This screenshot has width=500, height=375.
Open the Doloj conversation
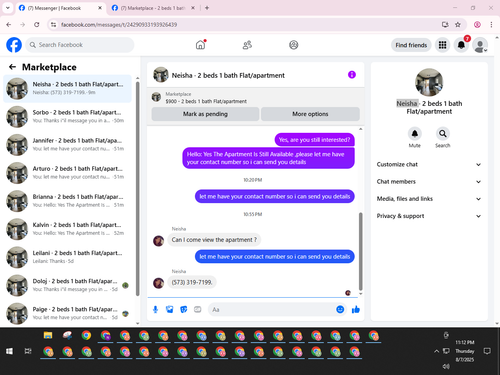pos(67,285)
